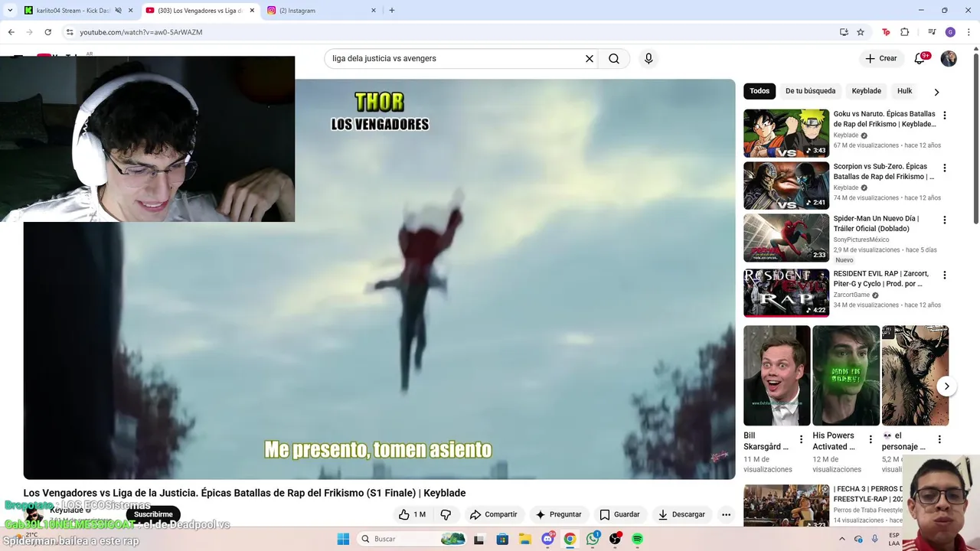Open options menu for Goku vs Naruto video
The height and width of the screenshot is (551, 980).
945,116
